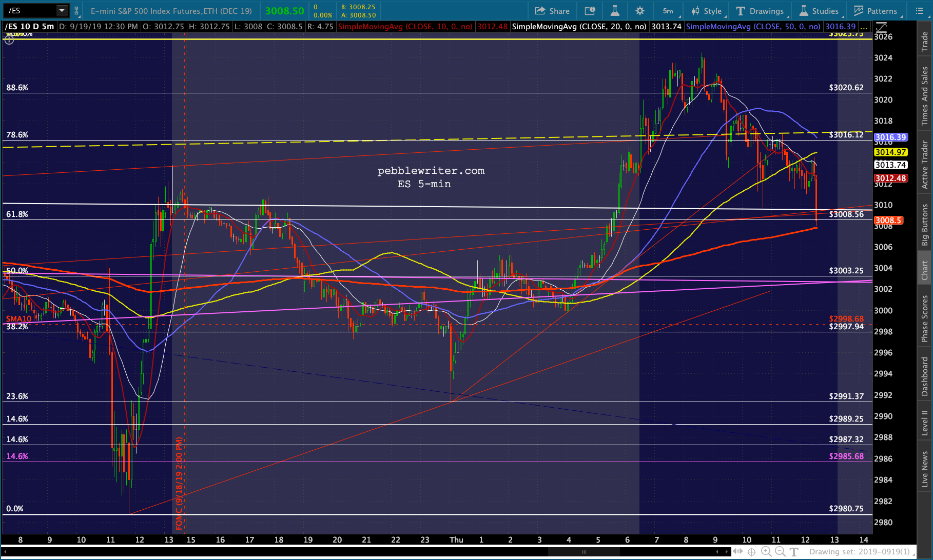
Task: Click the symbol link chain icon
Action: [x=77, y=10]
